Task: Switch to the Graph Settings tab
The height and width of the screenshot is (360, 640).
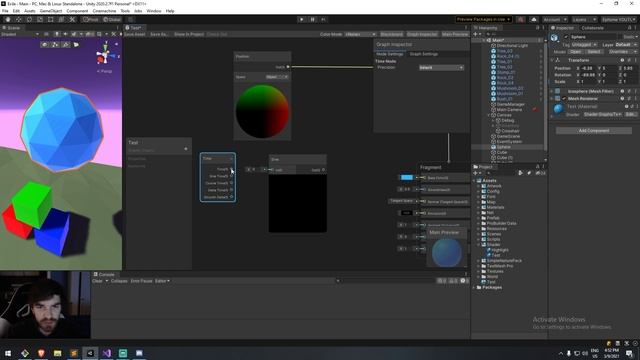Action: [424, 54]
